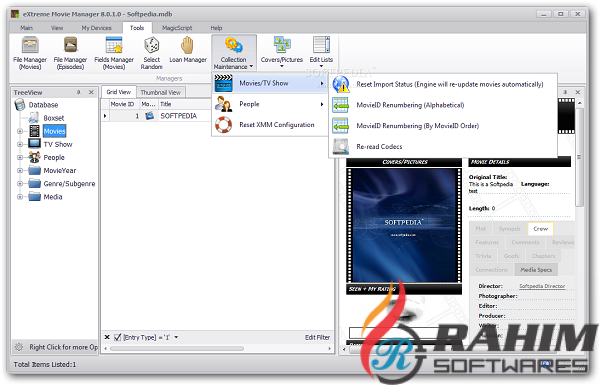The height and width of the screenshot is (385, 600).
Task: Open the People submenu entry
Action: pyautogui.click(x=270, y=104)
